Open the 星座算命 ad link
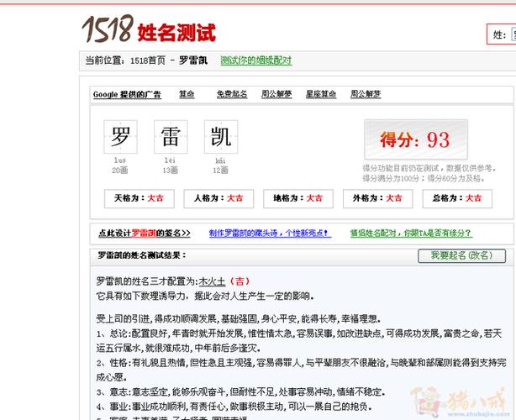The height and width of the screenshot is (420, 516). tap(320, 94)
